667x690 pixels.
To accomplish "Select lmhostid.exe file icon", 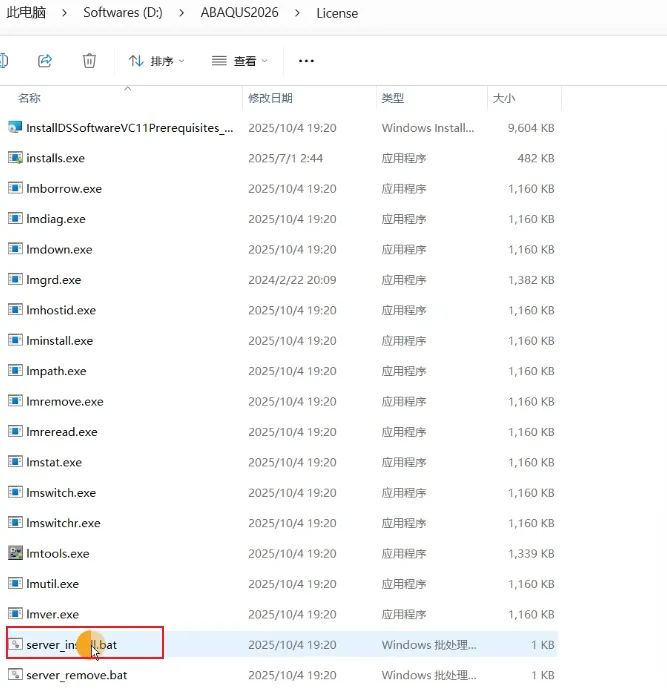I will pyautogui.click(x=15, y=310).
